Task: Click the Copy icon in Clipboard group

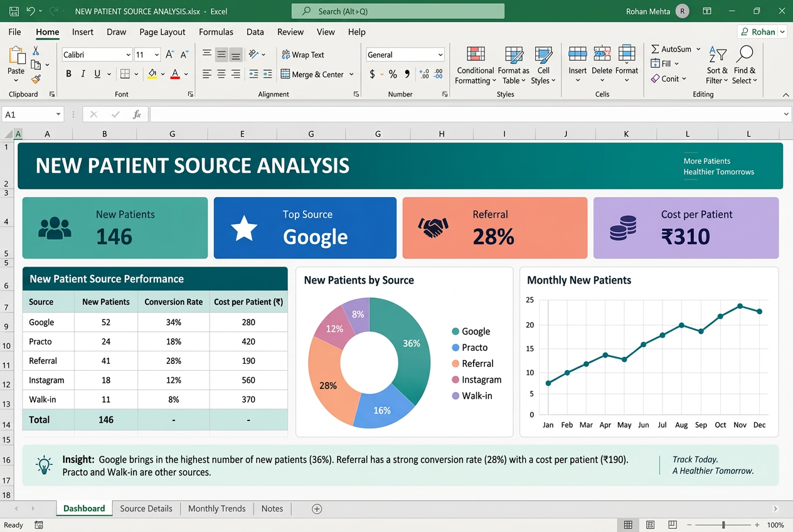Action: tap(36, 65)
